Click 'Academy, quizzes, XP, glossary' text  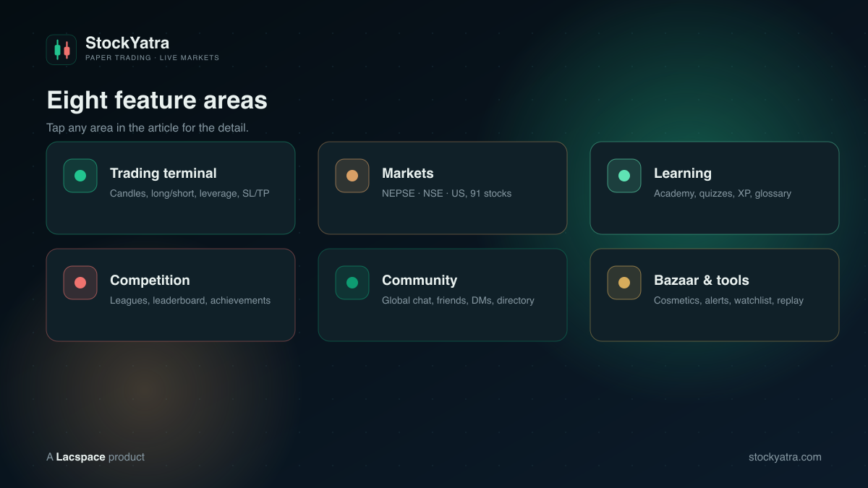pos(723,194)
